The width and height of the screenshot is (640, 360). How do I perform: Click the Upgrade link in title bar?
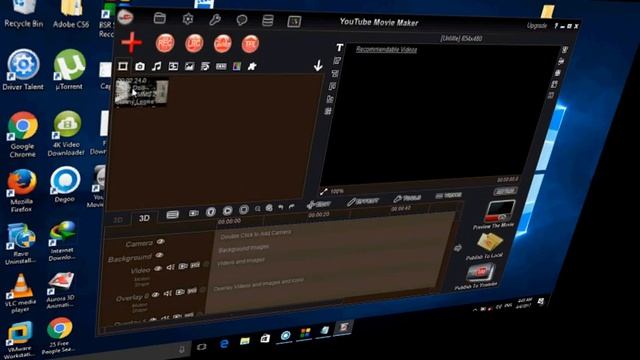(x=537, y=25)
